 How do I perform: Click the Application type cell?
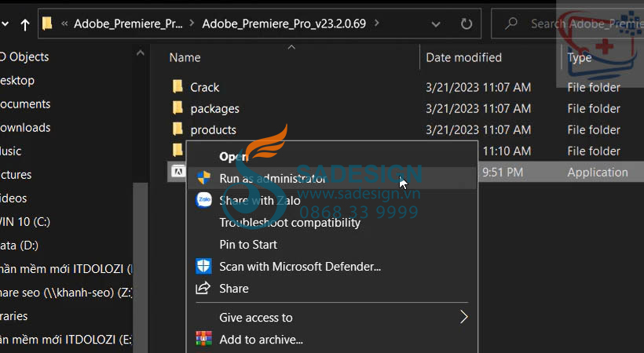[598, 173]
